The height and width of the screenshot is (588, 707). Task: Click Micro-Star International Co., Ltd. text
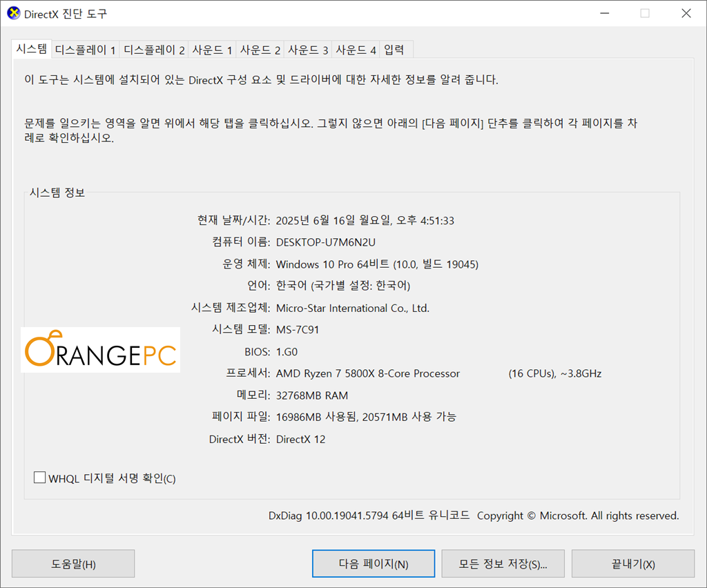[x=353, y=308]
